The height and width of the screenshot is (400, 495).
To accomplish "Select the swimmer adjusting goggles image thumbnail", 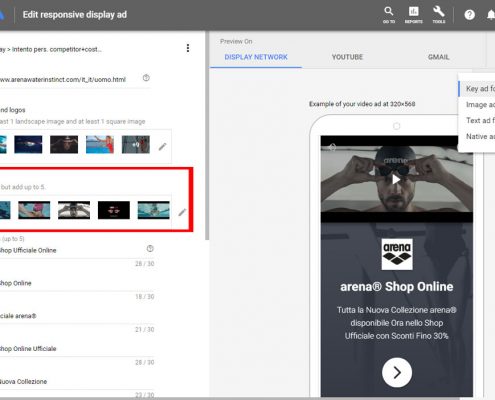I will (x=64, y=144).
